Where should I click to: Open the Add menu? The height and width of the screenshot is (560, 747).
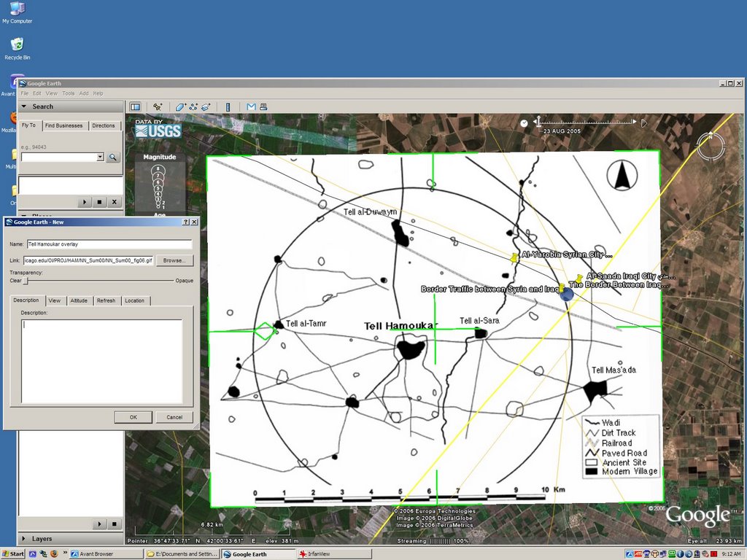click(x=84, y=93)
